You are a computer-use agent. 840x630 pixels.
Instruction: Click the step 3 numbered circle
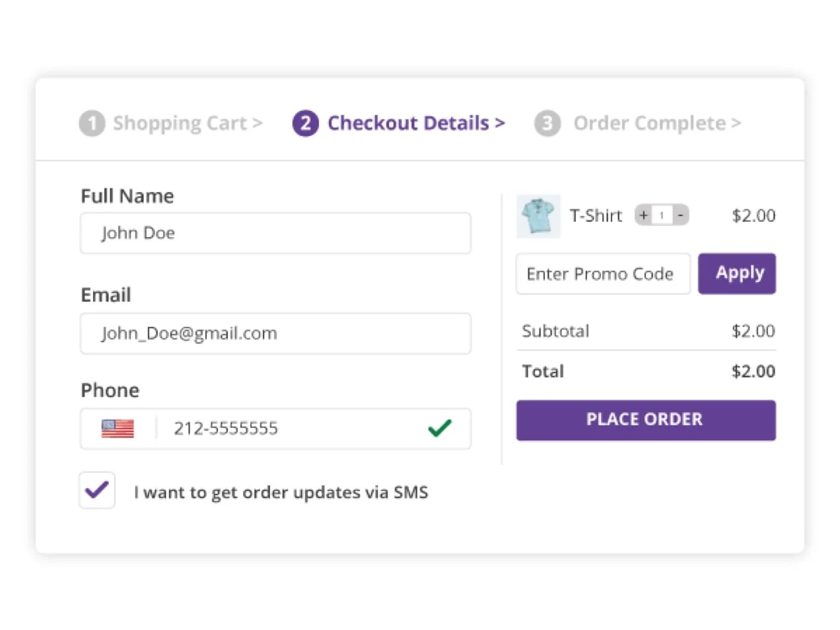coord(547,123)
